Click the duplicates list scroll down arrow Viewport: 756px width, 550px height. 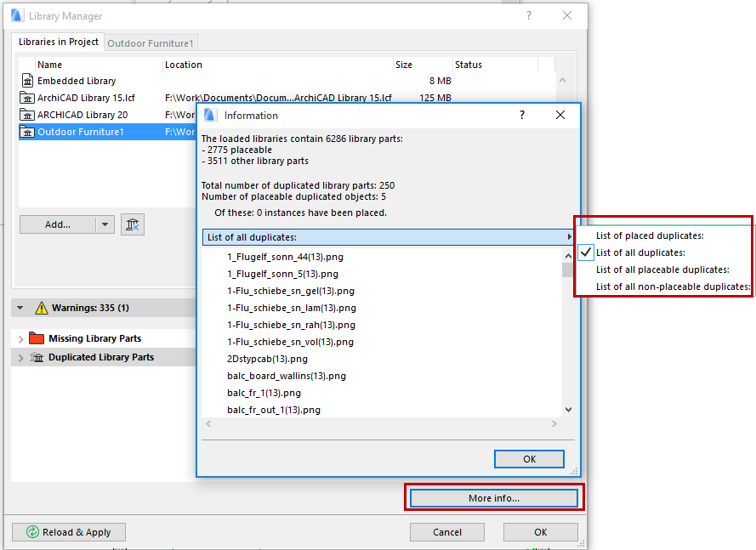coord(568,410)
